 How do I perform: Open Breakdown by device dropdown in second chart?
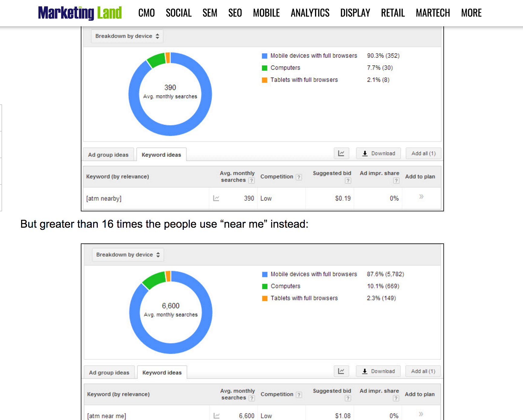[128, 255]
